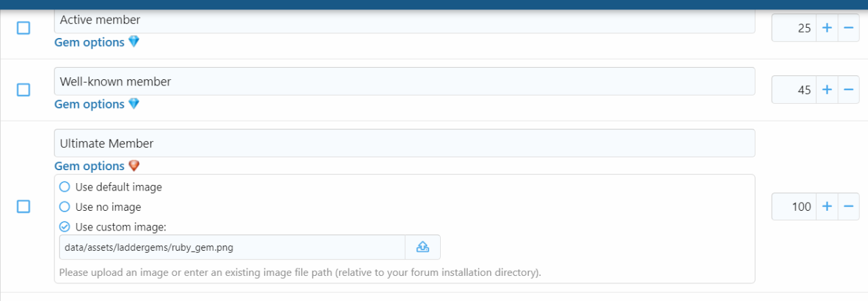Viewport: 868px width, 301px height.
Task: Click the Ultimate Member title field
Action: click(x=404, y=143)
